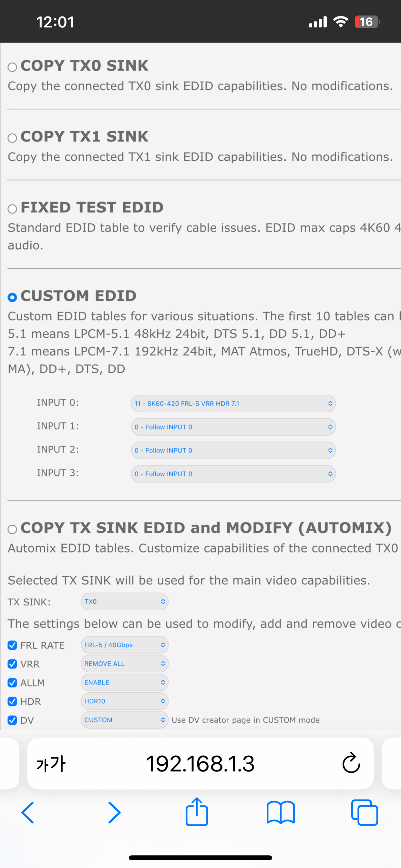Expand the VRR REMOVE ALL dropdown
401x868 pixels.
(124, 664)
